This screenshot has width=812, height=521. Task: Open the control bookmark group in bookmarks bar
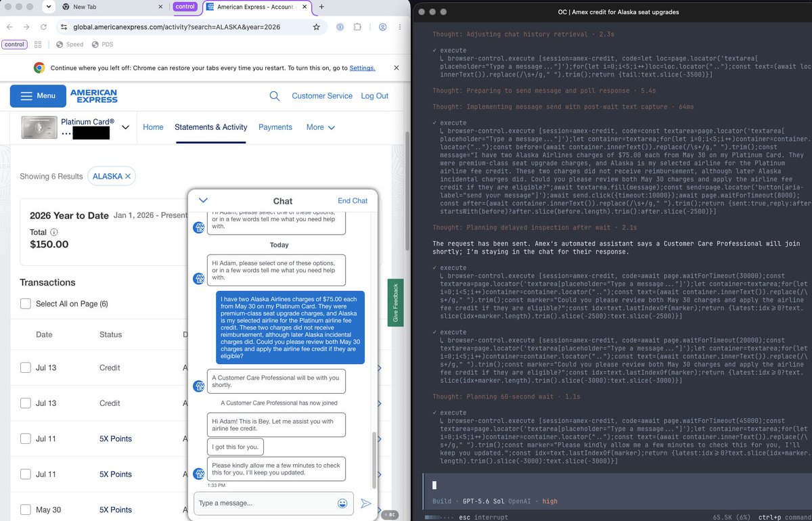pyautogui.click(x=15, y=45)
